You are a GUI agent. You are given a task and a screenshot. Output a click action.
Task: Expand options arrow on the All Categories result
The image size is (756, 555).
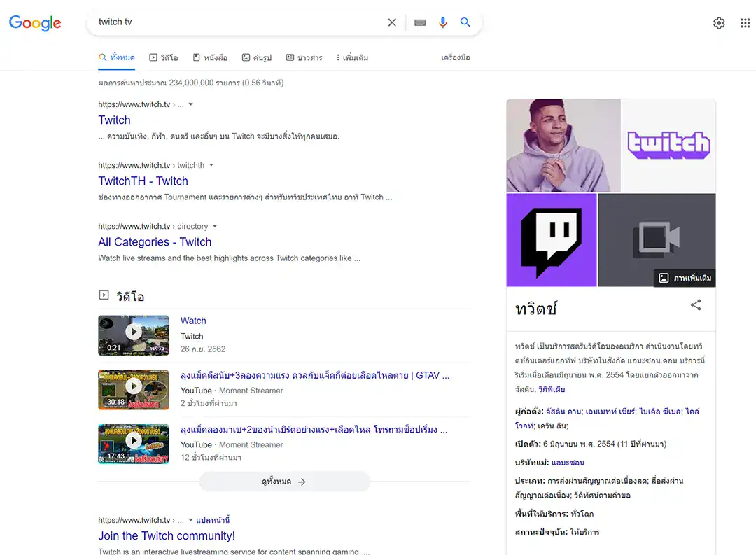coord(215,226)
